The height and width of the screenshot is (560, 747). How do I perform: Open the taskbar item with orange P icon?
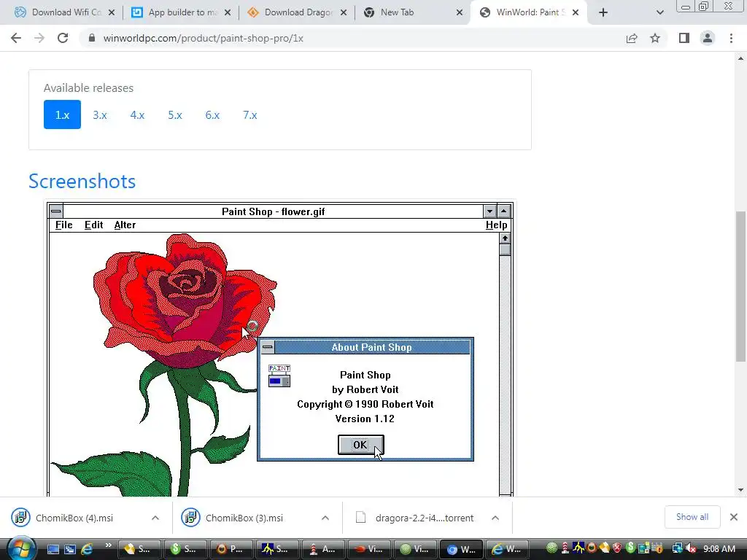pos(231,549)
